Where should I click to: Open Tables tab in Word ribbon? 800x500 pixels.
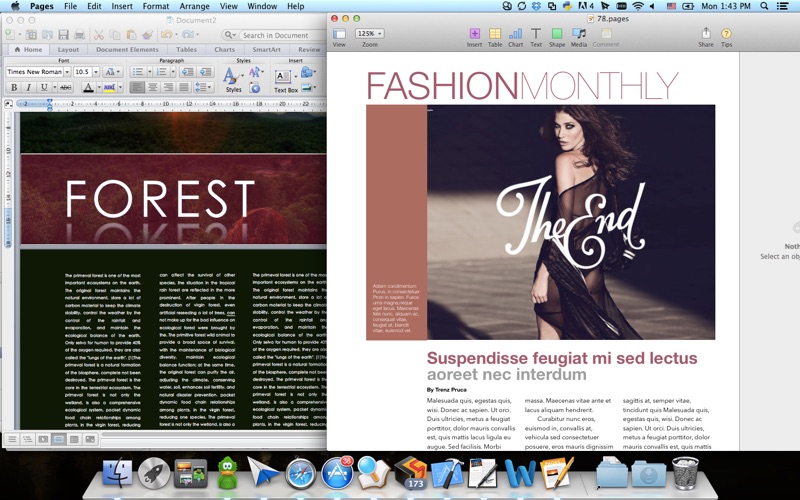tap(186, 49)
